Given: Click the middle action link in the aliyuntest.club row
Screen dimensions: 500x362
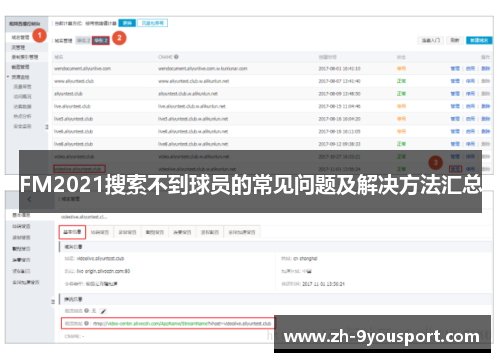Looking at the screenshot, I should click(470, 94).
